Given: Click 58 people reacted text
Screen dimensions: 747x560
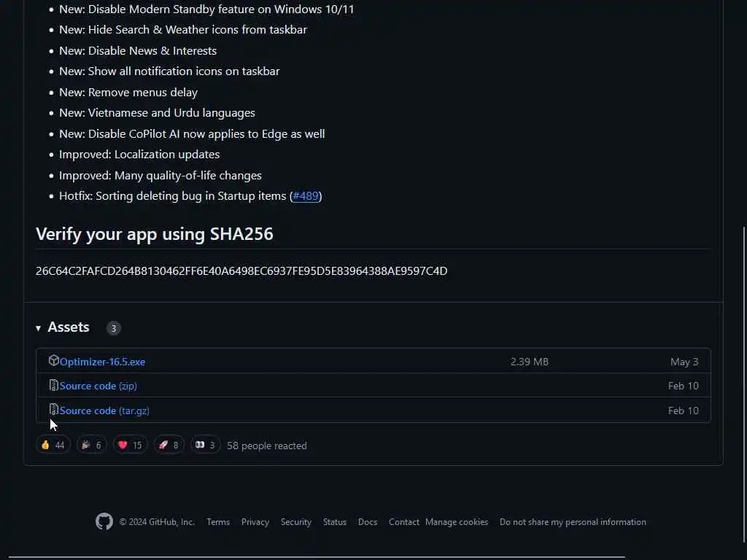Looking at the screenshot, I should pos(267,446).
